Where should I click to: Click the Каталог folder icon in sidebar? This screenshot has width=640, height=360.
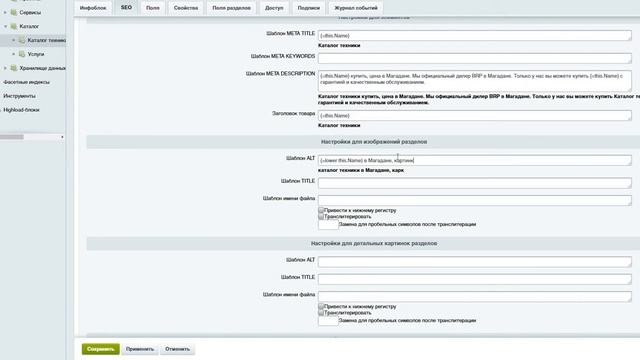(14, 26)
